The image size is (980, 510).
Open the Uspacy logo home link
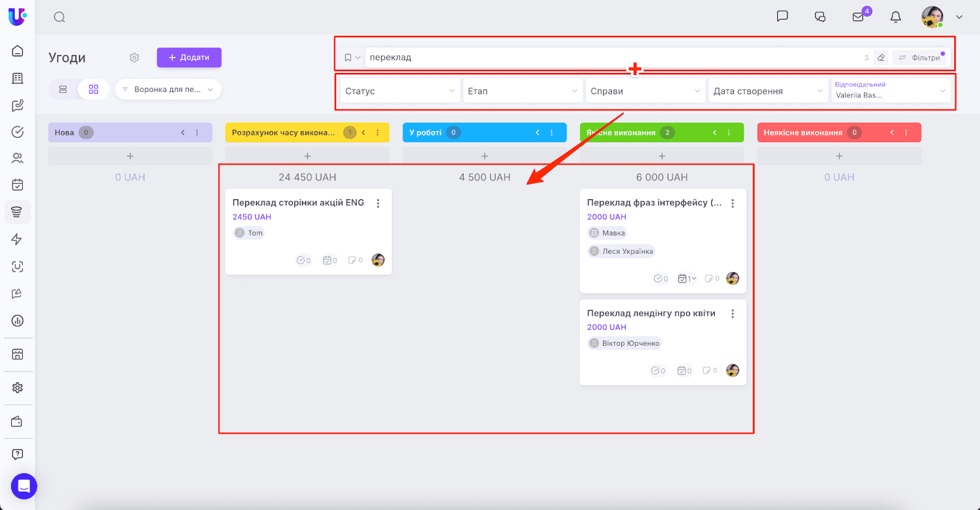pyautogui.click(x=17, y=17)
